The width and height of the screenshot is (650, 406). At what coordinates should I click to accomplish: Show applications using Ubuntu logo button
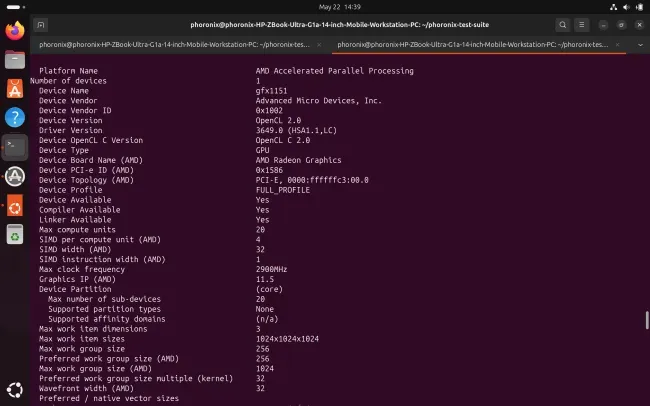pyautogui.click(x=15, y=390)
